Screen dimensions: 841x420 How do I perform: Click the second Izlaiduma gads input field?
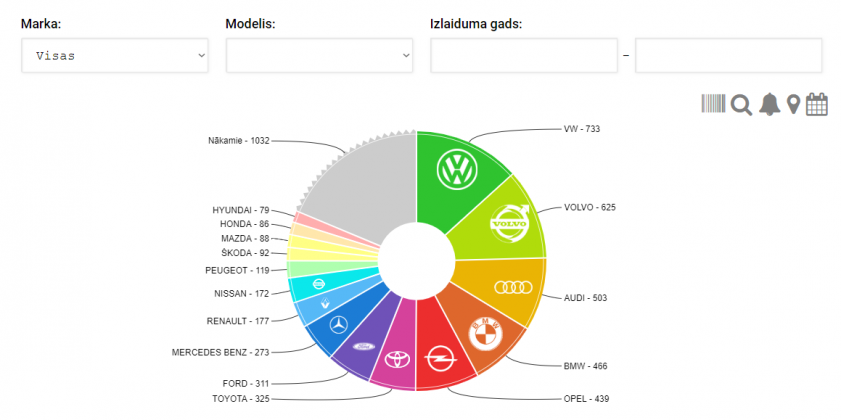(728, 56)
